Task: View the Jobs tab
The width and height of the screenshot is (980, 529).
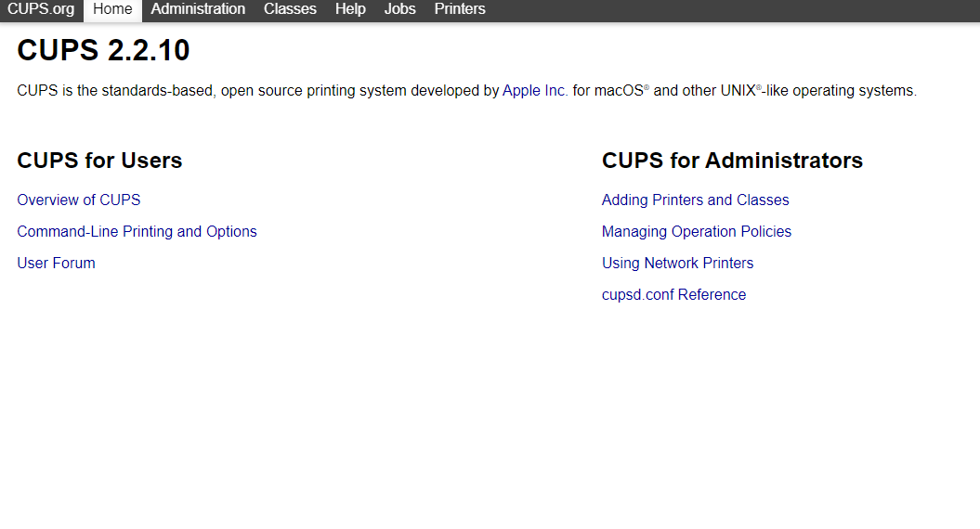Action: 400,9
